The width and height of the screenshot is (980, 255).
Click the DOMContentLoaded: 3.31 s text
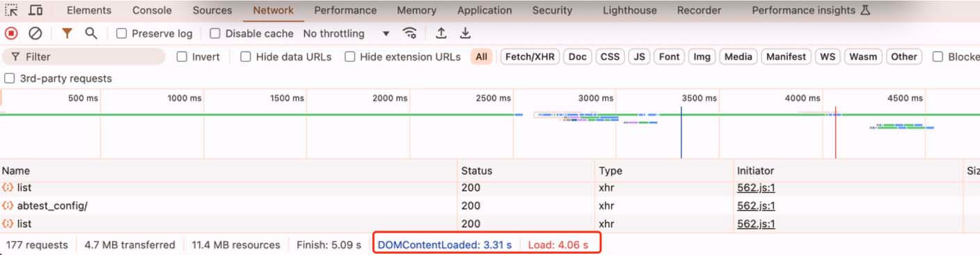coord(445,245)
